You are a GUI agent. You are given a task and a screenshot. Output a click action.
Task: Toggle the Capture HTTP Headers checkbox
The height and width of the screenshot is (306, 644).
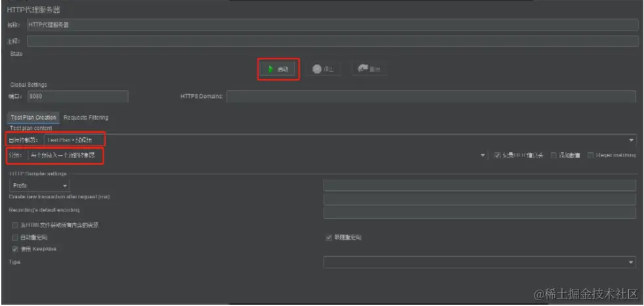[x=497, y=155]
